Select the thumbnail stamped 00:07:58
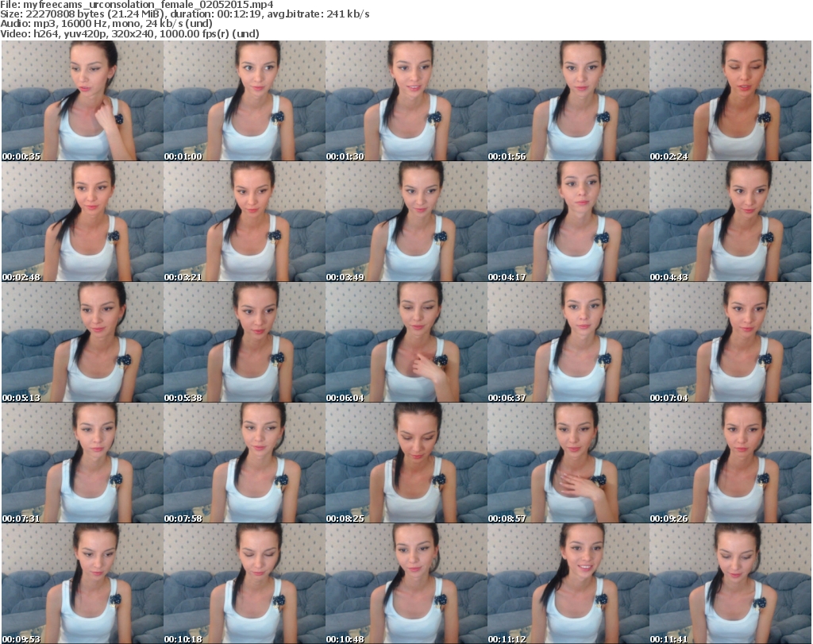The height and width of the screenshot is (644, 813). tap(245, 463)
